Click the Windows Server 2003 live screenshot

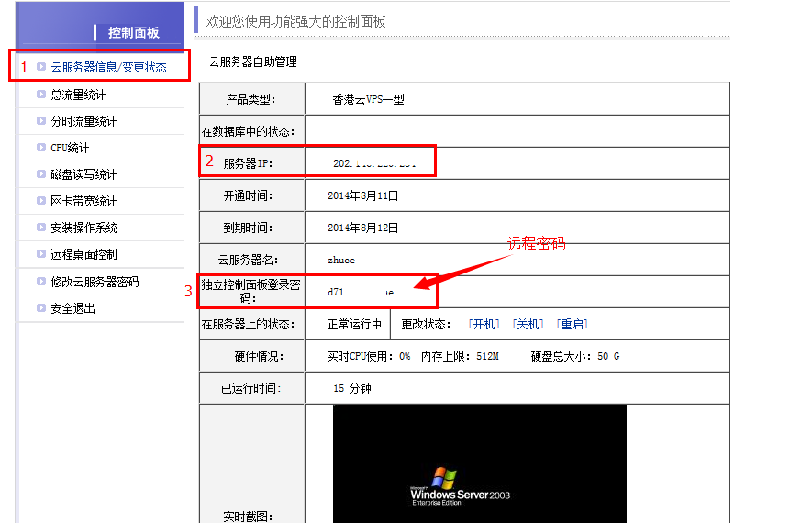pyautogui.click(x=479, y=463)
